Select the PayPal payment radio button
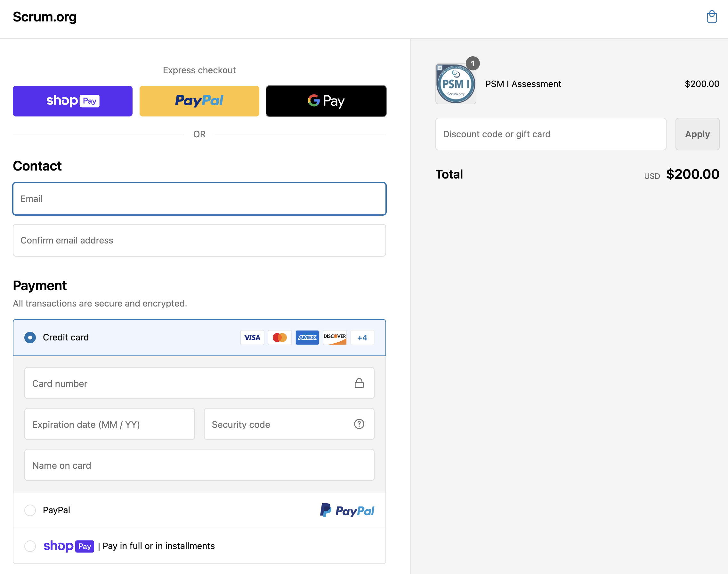Screen dimensions: 728x574 (x=30, y=510)
